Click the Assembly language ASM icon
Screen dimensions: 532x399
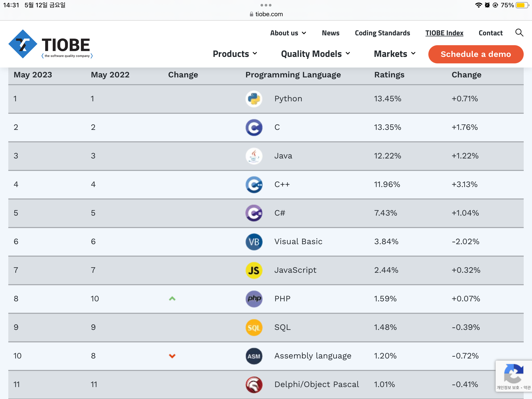[254, 356]
